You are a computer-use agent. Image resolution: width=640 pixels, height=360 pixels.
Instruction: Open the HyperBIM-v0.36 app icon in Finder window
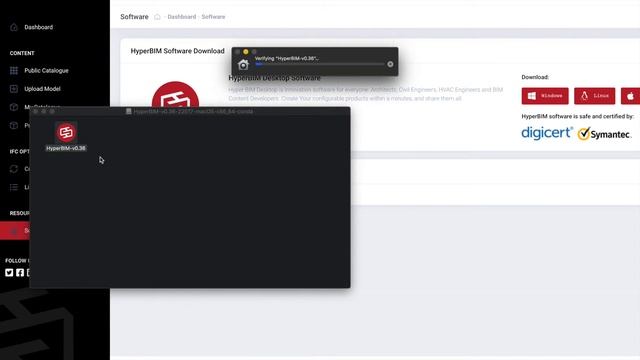[66, 132]
